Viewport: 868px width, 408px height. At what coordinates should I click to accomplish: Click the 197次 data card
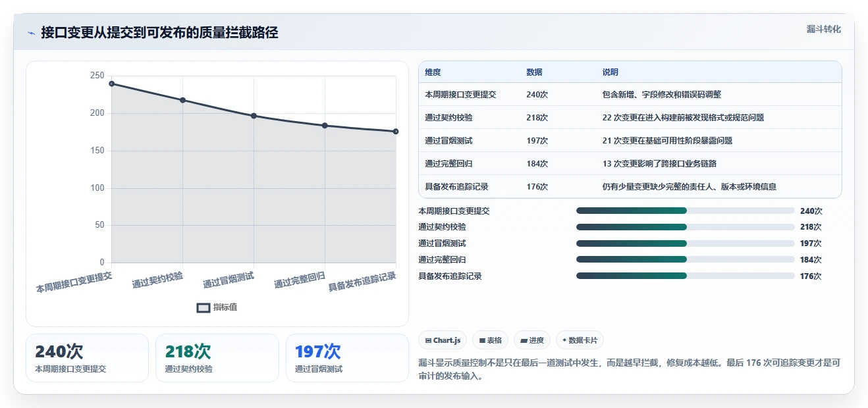(x=347, y=358)
